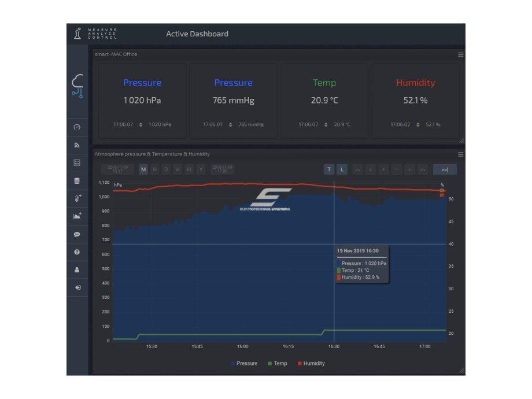The width and height of the screenshot is (532, 399).
Task: Toggle the Temp series in chart legend
Action: pyautogui.click(x=278, y=363)
